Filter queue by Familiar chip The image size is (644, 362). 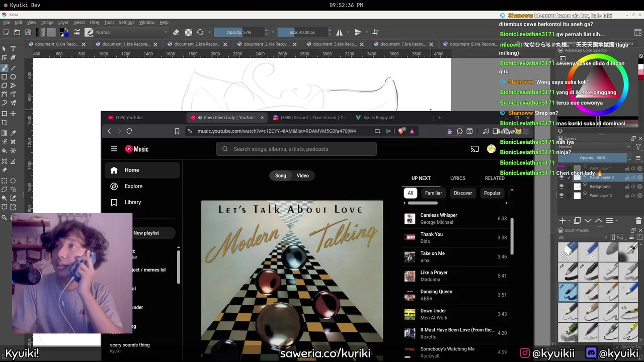[x=433, y=193]
